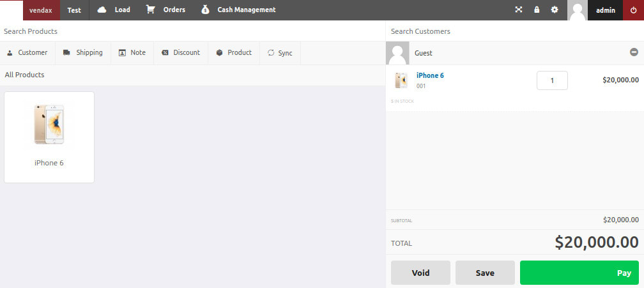Void the current order
Viewport: 644px width, 288px height.
420,273
